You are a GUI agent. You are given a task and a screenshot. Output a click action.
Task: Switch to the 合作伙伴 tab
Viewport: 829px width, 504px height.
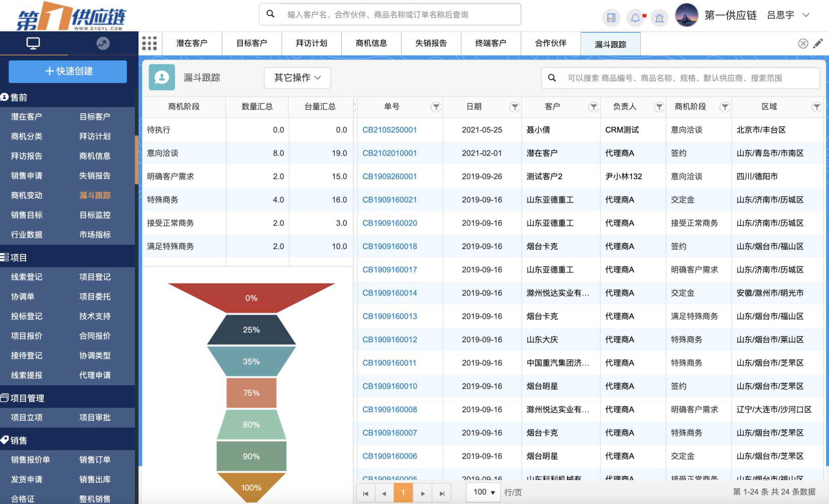pos(551,43)
